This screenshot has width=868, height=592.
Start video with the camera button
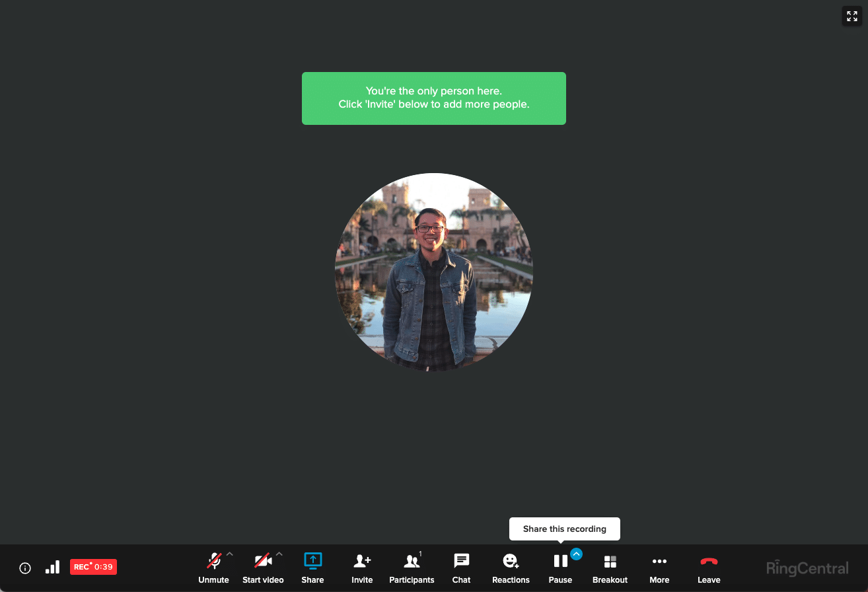[263, 567]
